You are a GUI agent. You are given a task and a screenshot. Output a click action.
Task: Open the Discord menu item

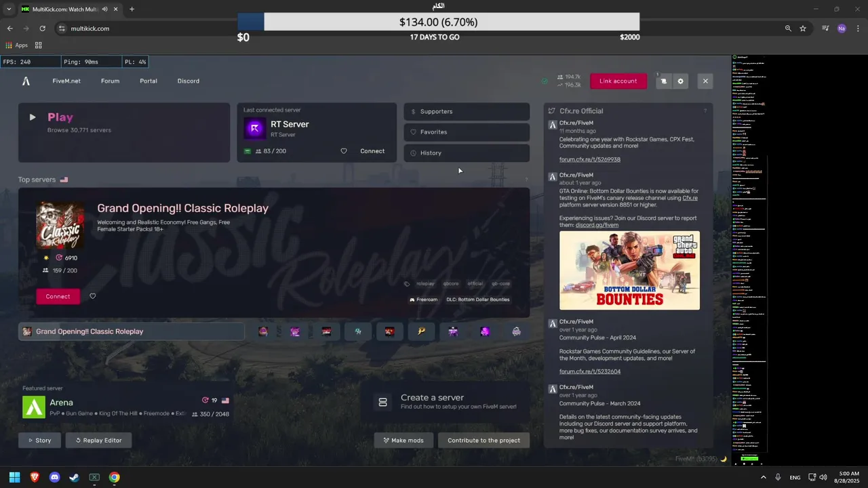coord(189,81)
